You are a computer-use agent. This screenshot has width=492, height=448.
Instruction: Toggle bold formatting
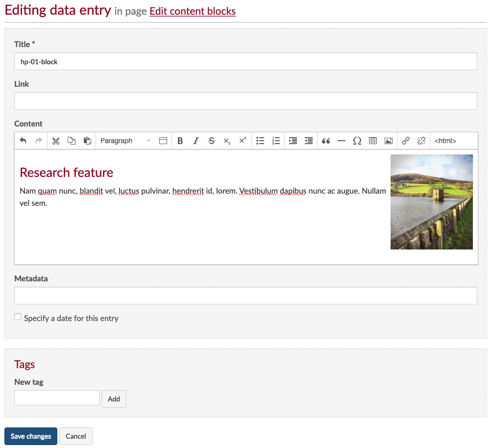click(x=180, y=141)
